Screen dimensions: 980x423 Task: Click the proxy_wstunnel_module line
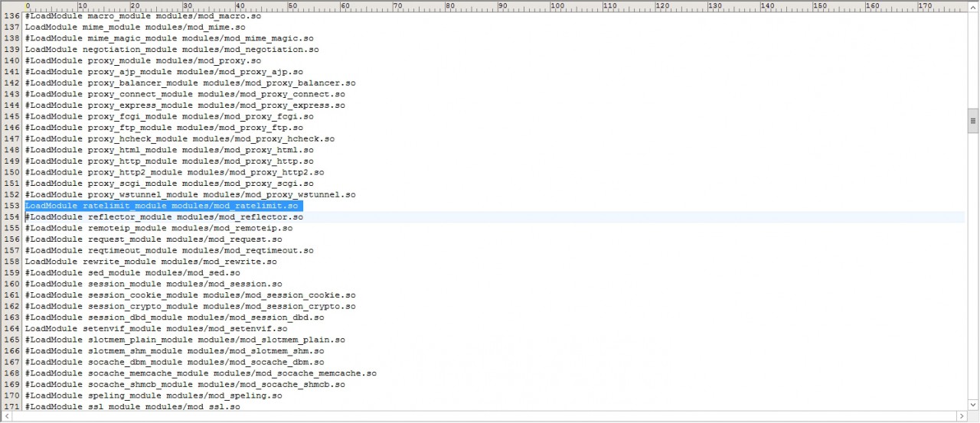tap(191, 195)
